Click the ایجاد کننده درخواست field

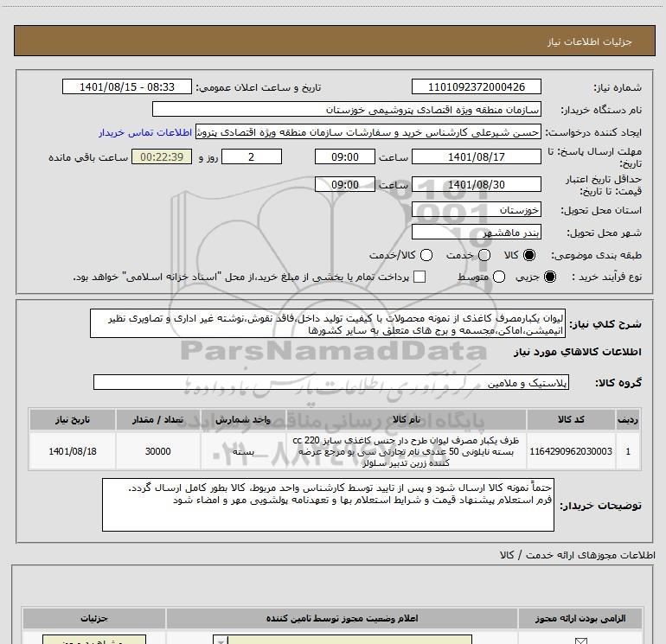click(368, 132)
